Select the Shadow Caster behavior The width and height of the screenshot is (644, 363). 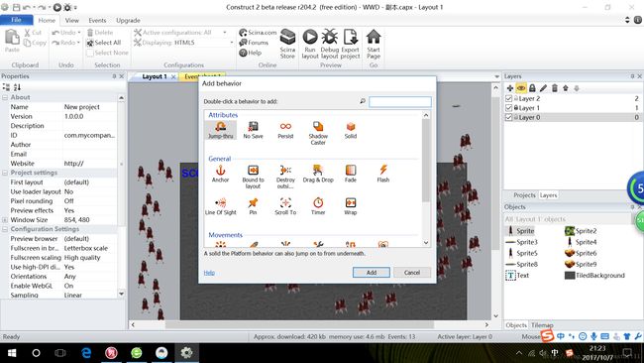coord(318,133)
